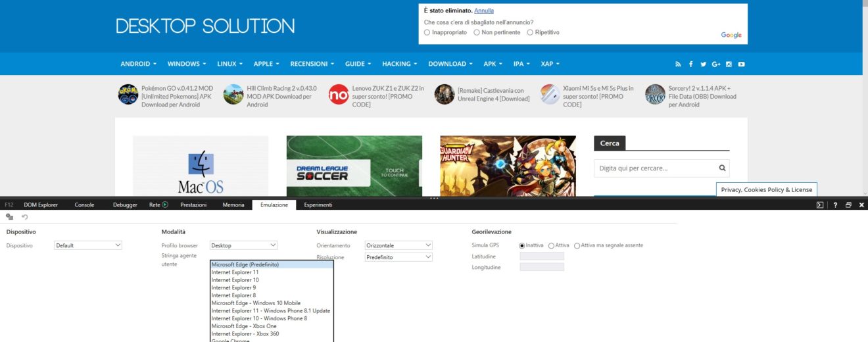Choose Internet Explorer 9 user agent

pos(272,287)
